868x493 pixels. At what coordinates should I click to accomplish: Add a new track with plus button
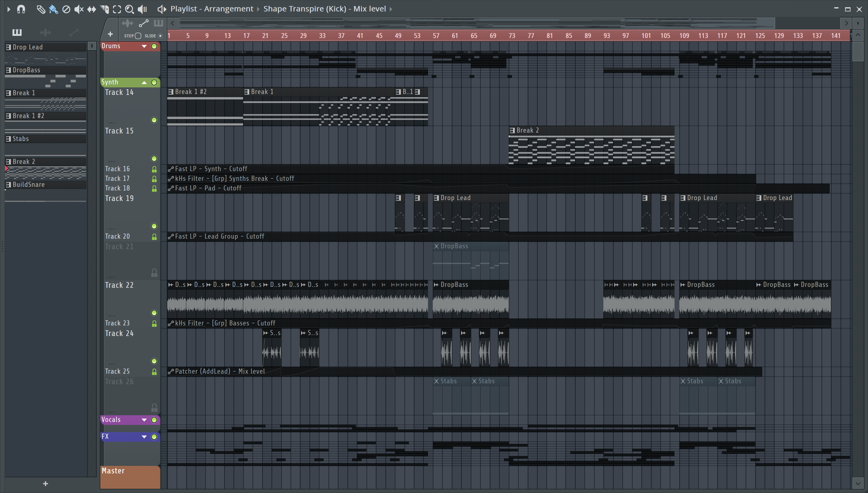coord(110,34)
